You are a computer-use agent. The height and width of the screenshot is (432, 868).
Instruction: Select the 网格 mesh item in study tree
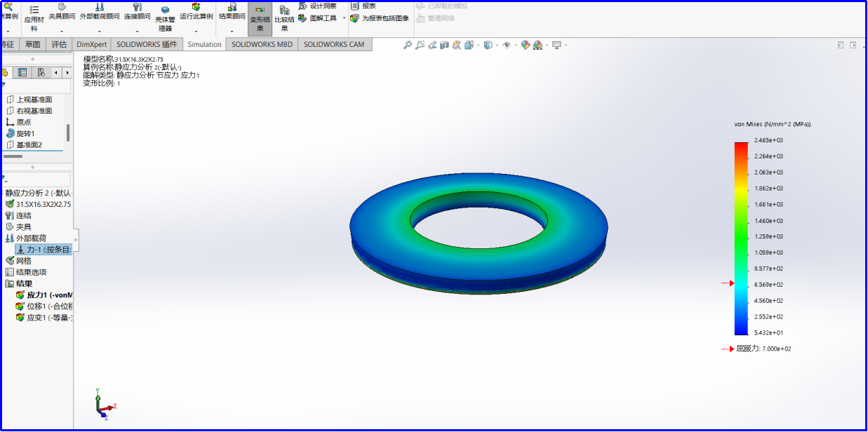click(x=23, y=261)
